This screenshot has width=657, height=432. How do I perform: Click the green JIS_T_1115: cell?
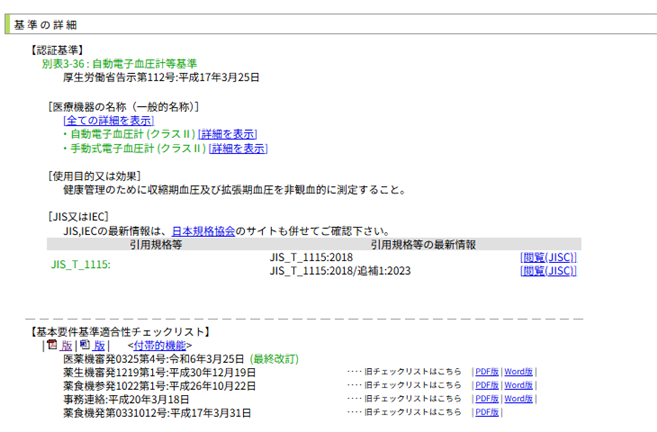[81, 264]
